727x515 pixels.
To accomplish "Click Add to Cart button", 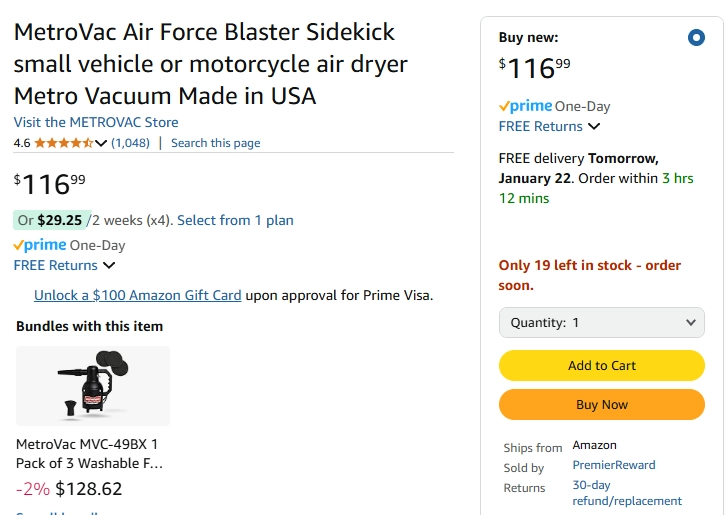I will coord(602,365).
